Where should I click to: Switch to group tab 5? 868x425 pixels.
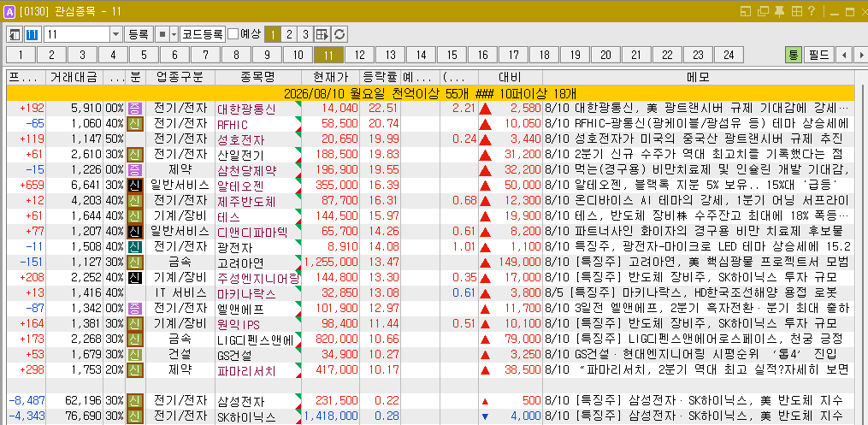pos(144,55)
